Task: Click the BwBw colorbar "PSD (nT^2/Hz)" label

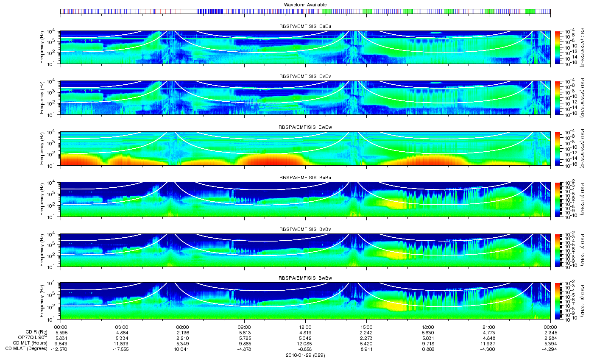Action: coord(583,300)
